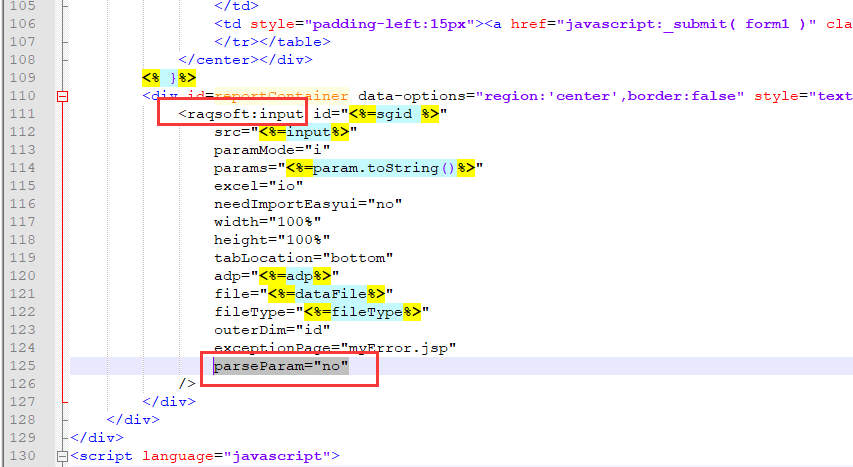Click the </div> on line 129
The height and width of the screenshot is (467, 853).
click(97, 438)
